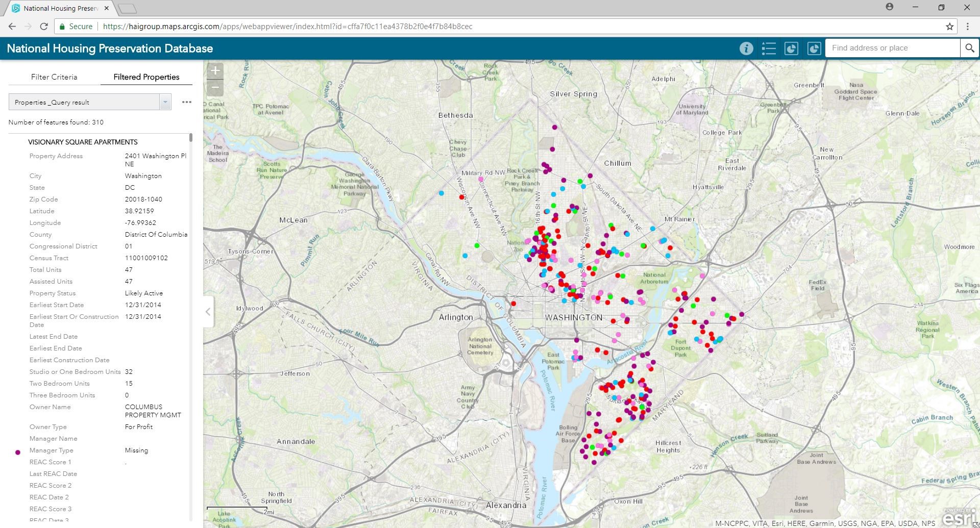This screenshot has width=980, height=528.
Task: Zoom out using the minus icon
Action: (x=215, y=88)
